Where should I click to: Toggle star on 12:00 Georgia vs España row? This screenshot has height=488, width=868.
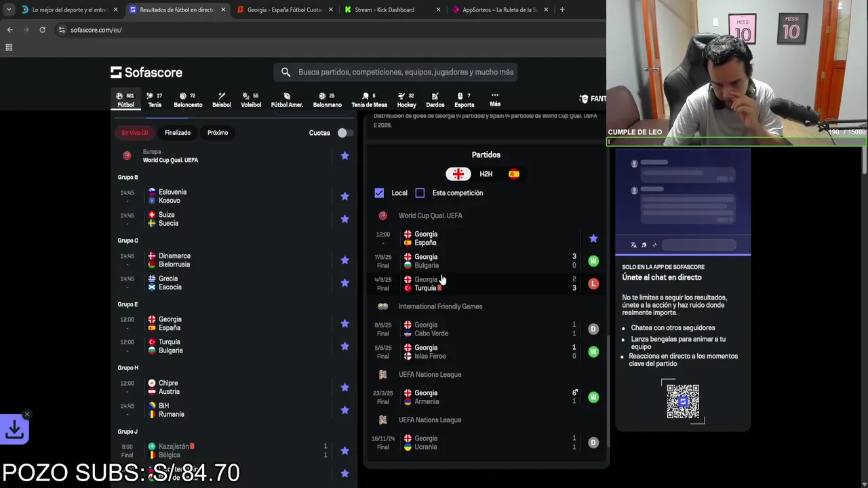click(x=593, y=239)
